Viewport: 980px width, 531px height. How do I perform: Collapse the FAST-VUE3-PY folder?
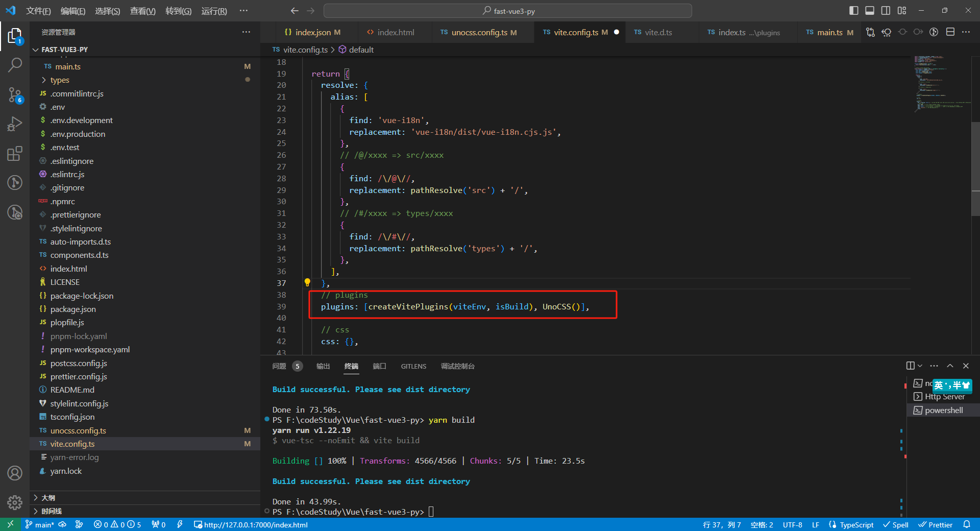coord(35,50)
